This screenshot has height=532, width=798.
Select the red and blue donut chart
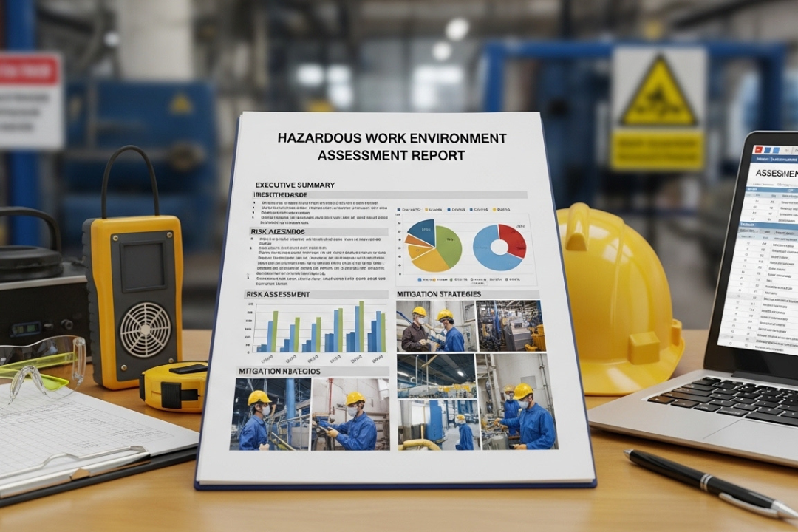(499, 247)
